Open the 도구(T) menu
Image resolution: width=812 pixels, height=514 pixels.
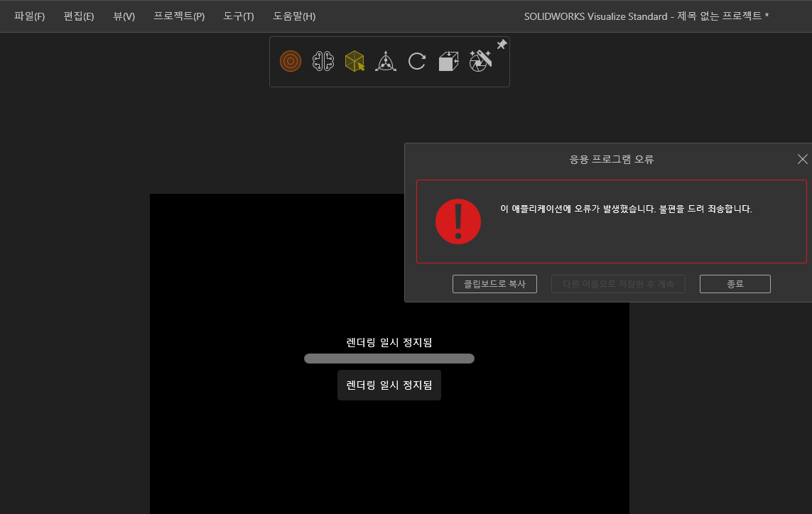(x=239, y=16)
